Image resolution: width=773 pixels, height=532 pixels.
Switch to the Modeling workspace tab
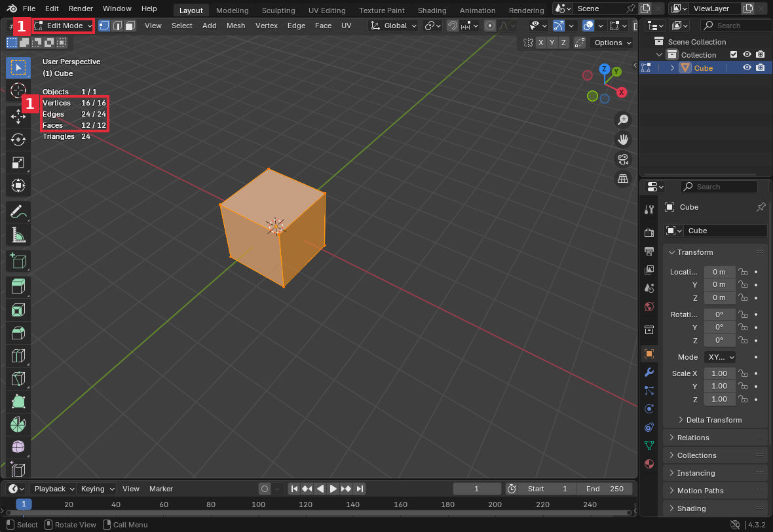(232, 10)
